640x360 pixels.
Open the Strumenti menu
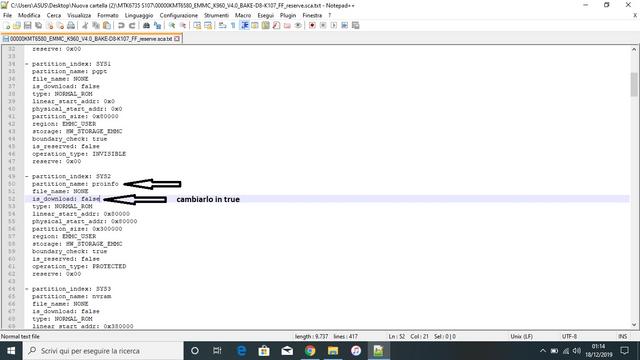point(216,15)
